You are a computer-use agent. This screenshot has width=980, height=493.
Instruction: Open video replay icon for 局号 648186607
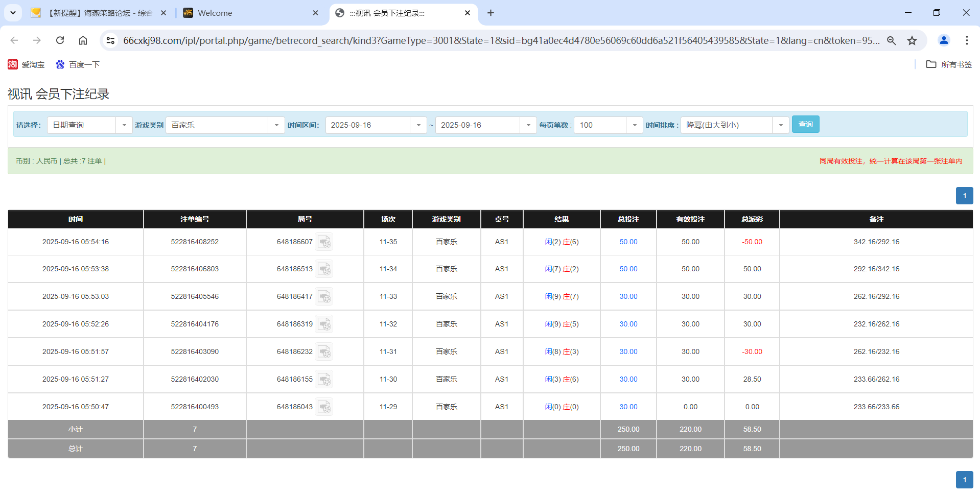[x=324, y=242]
